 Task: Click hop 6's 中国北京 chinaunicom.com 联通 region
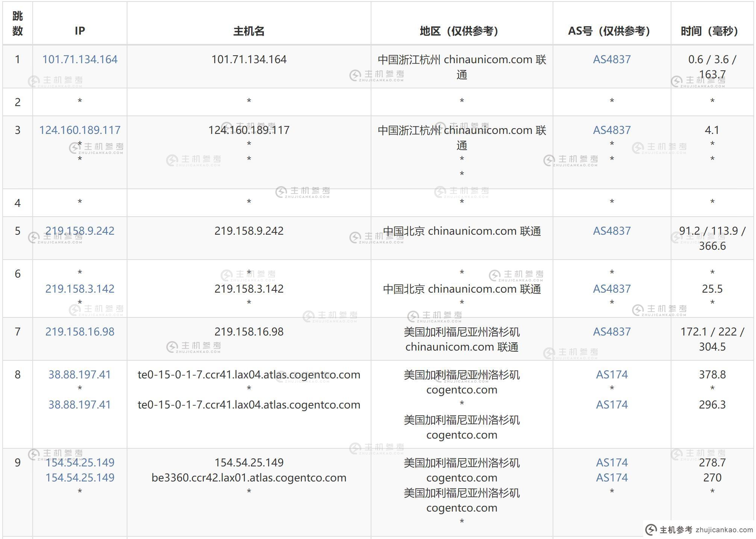pyautogui.click(x=462, y=289)
